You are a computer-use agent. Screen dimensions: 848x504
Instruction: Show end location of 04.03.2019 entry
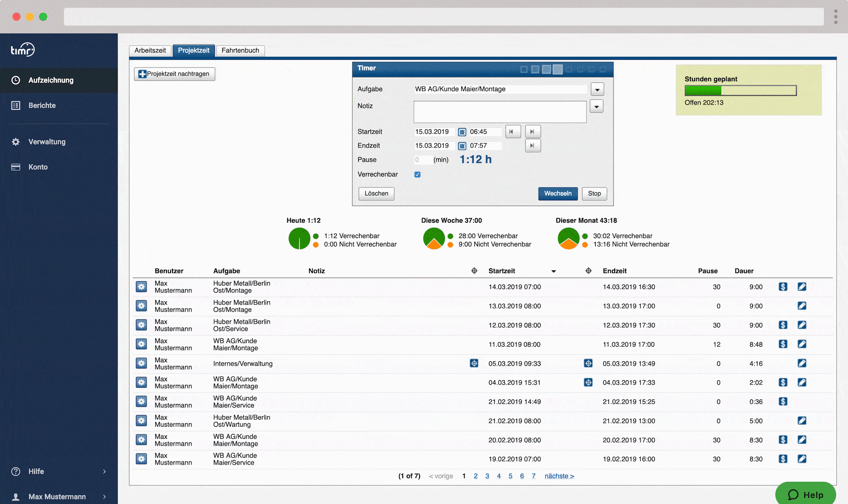tap(589, 382)
